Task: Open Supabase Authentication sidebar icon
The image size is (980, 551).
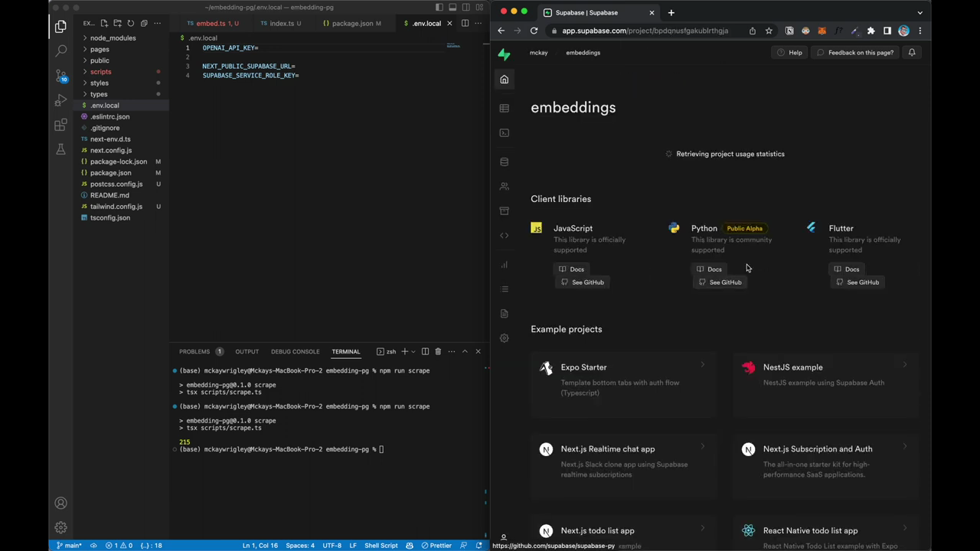Action: (504, 187)
